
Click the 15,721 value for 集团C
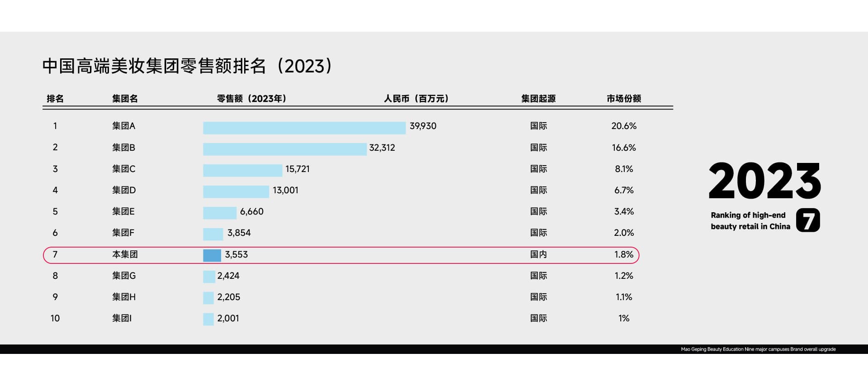[x=297, y=169]
